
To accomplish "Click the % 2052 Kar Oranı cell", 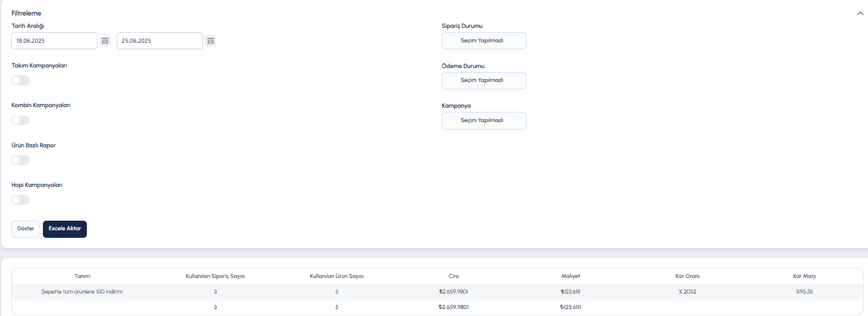I will point(687,292).
